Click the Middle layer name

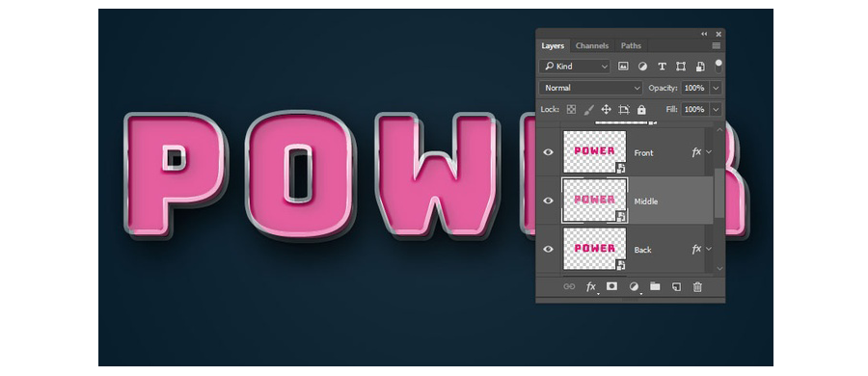point(646,201)
